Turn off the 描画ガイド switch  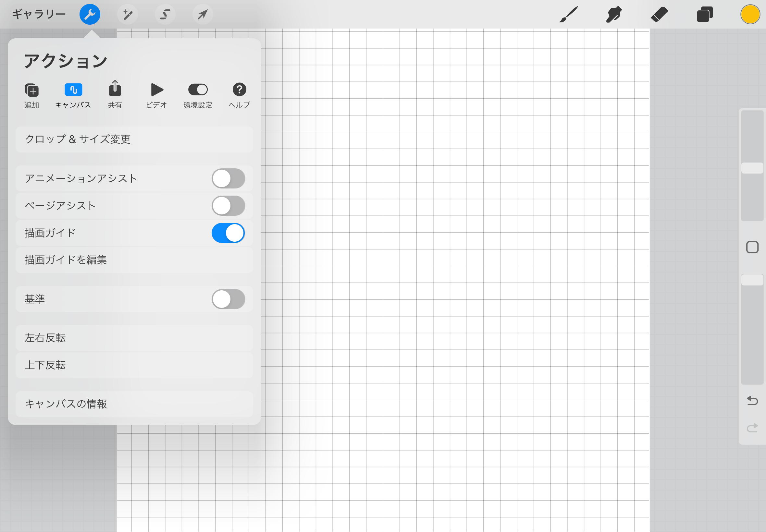pos(228,233)
